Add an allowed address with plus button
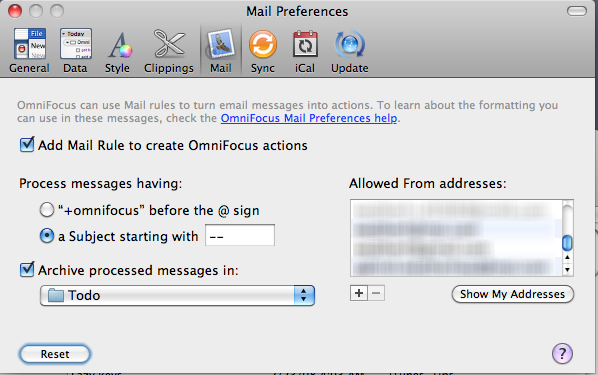598x375 pixels. coord(358,293)
